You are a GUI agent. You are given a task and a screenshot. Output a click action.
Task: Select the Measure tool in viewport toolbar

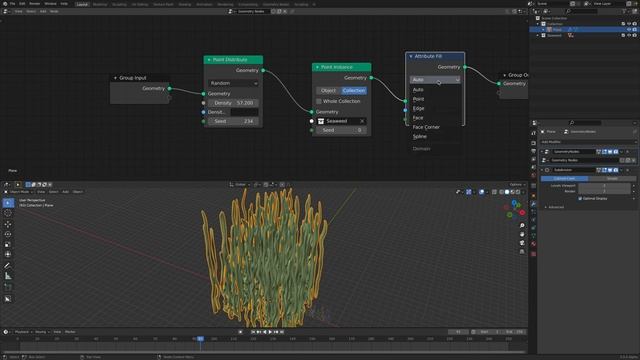[x=8, y=276]
